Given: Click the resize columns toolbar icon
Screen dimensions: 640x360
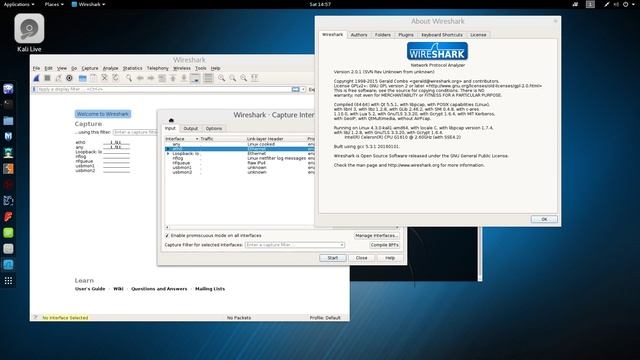Looking at the screenshot, I should tap(255, 78).
